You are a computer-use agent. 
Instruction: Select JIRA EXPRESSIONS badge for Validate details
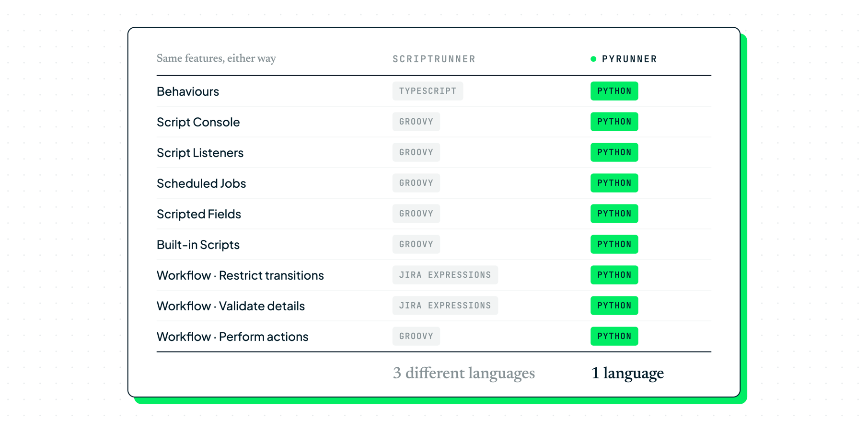[x=445, y=306]
